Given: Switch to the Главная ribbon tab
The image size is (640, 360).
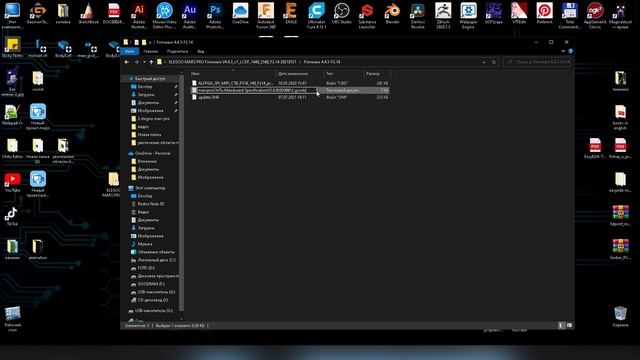Looking at the screenshot, I should pyautogui.click(x=151, y=51).
